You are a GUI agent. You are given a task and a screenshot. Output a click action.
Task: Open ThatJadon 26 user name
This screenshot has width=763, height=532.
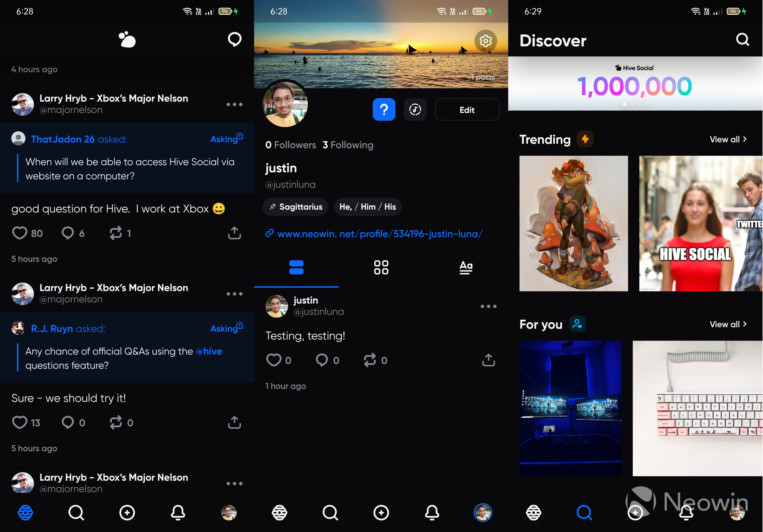[x=62, y=139]
